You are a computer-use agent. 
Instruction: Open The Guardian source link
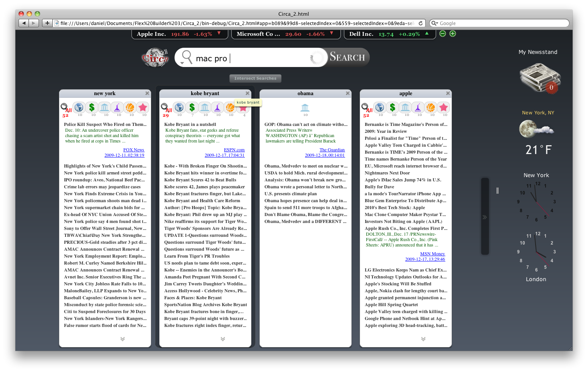332,150
